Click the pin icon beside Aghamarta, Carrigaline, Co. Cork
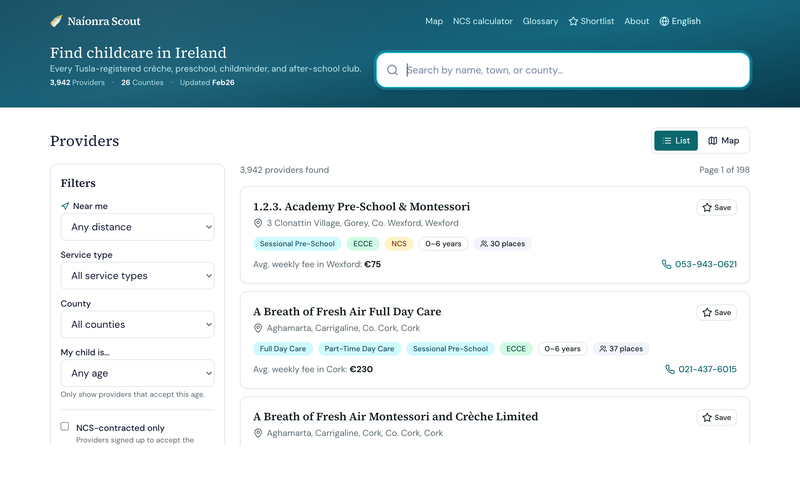Viewport: 800px width, 500px height. [258, 328]
